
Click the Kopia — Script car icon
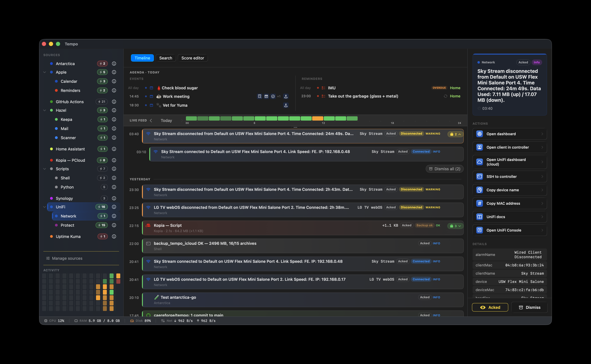coord(148,225)
